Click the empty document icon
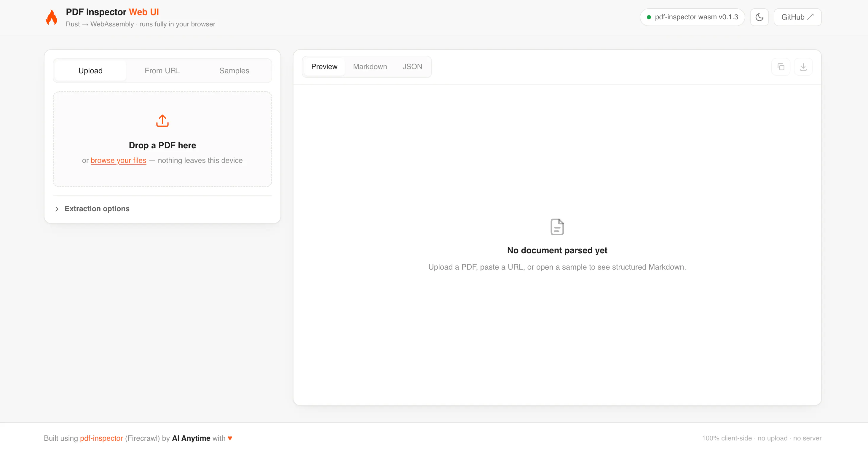868x452 pixels. tap(557, 227)
